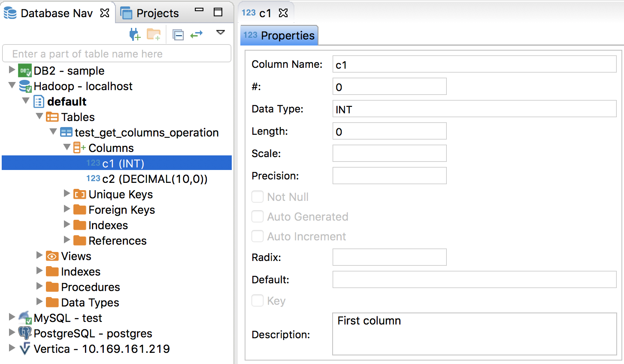The image size is (624, 364).
Task: Click the Database Nav tab icon
Action: 10,13
